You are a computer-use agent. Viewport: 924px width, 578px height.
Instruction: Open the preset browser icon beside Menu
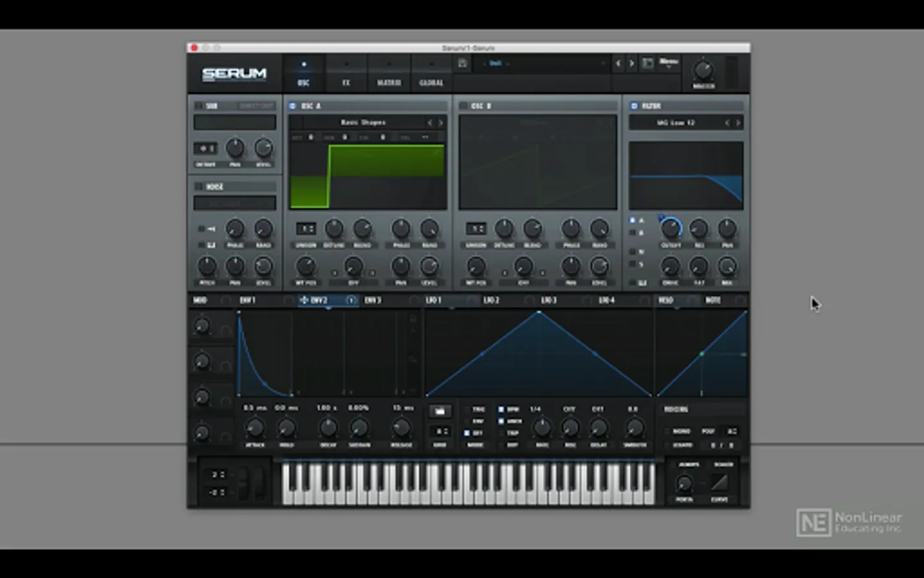pyautogui.click(x=647, y=63)
